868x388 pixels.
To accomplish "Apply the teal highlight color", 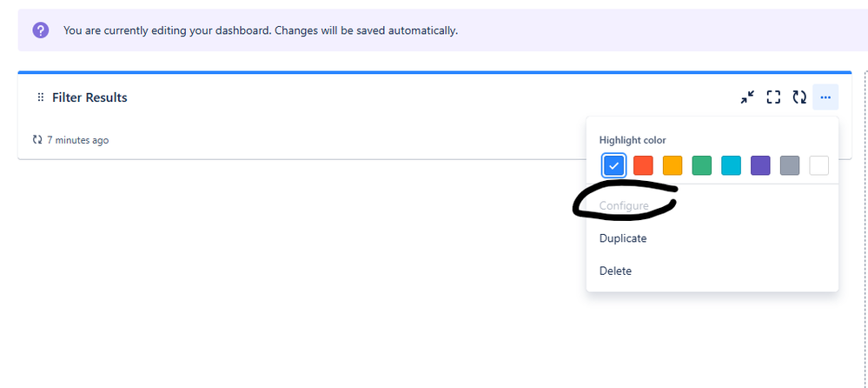I will click(x=732, y=165).
